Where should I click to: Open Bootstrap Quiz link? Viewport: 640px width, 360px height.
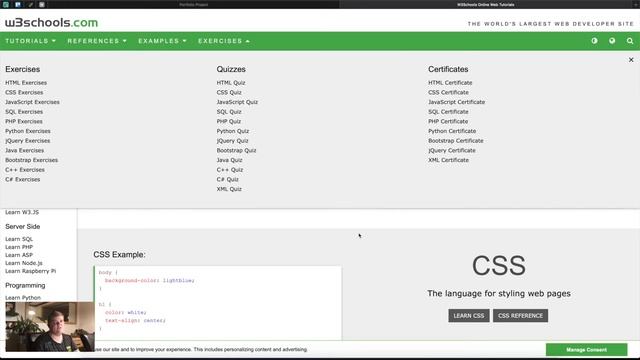pos(236,150)
